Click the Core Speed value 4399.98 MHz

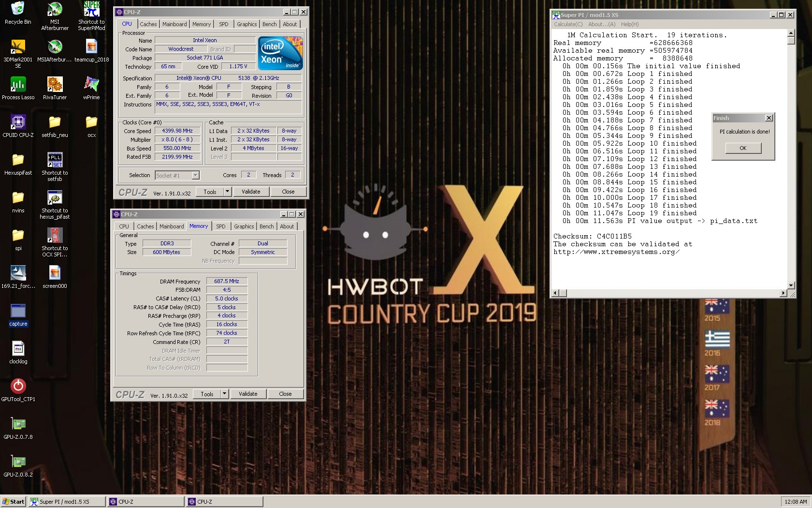point(177,131)
